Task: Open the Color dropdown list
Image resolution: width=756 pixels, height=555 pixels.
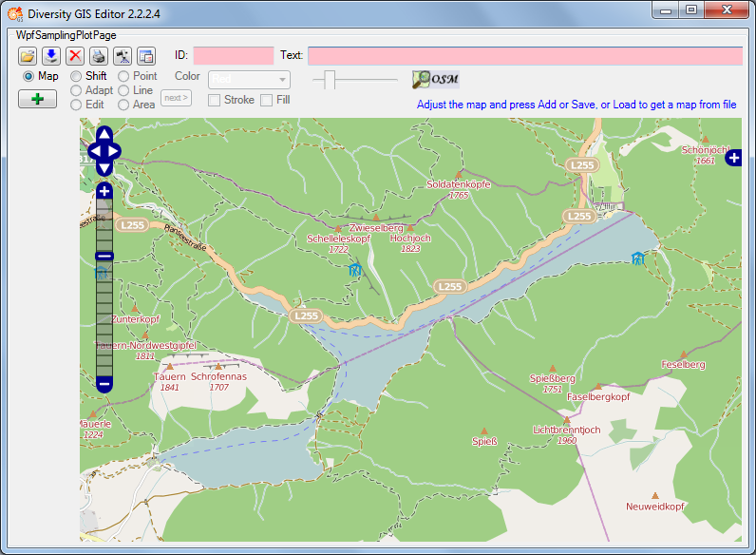Action: tap(249, 80)
